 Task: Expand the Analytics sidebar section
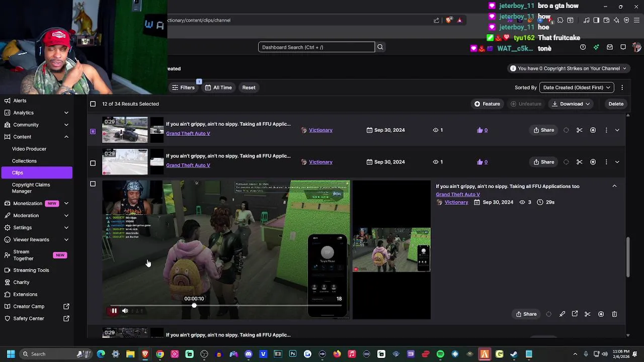[66, 113]
